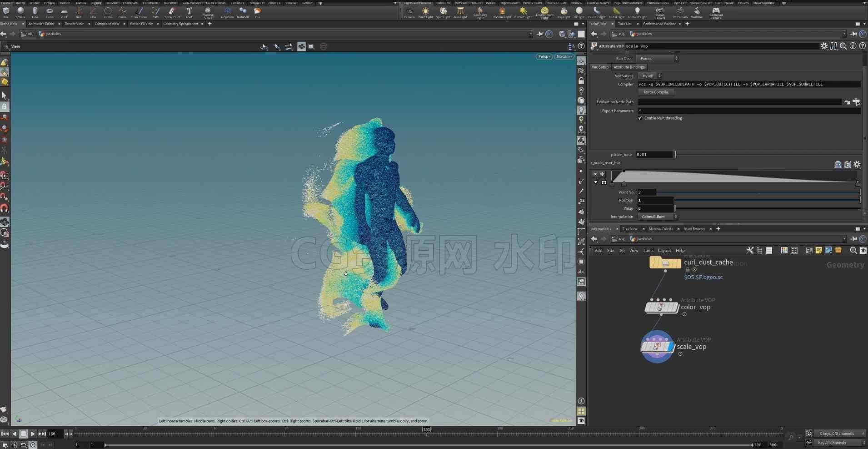Screen dimensions: 868x449
Task: Toggle pin on parameter pane
Action: tap(854, 34)
